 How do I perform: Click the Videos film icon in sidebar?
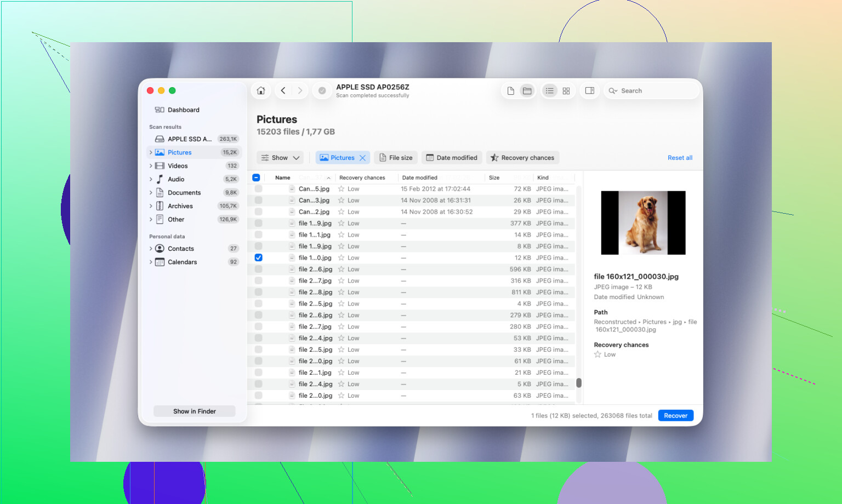[160, 166]
